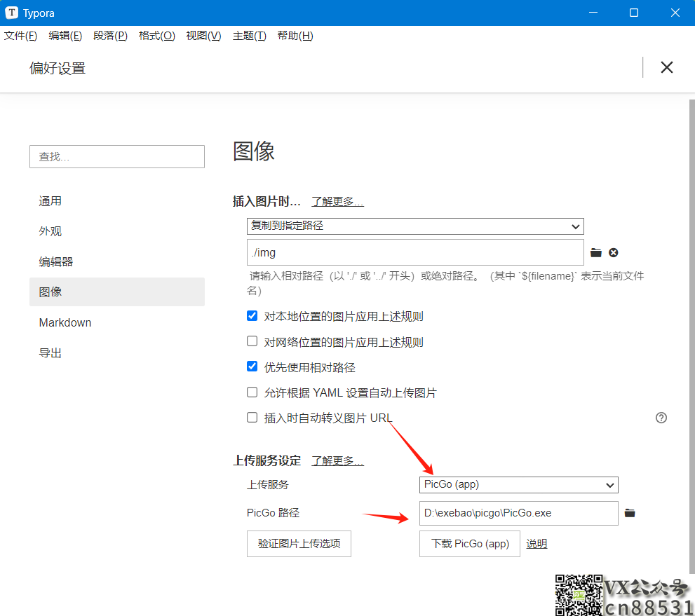Open the 格式(O) menu
The image size is (695, 616).
tap(156, 36)
